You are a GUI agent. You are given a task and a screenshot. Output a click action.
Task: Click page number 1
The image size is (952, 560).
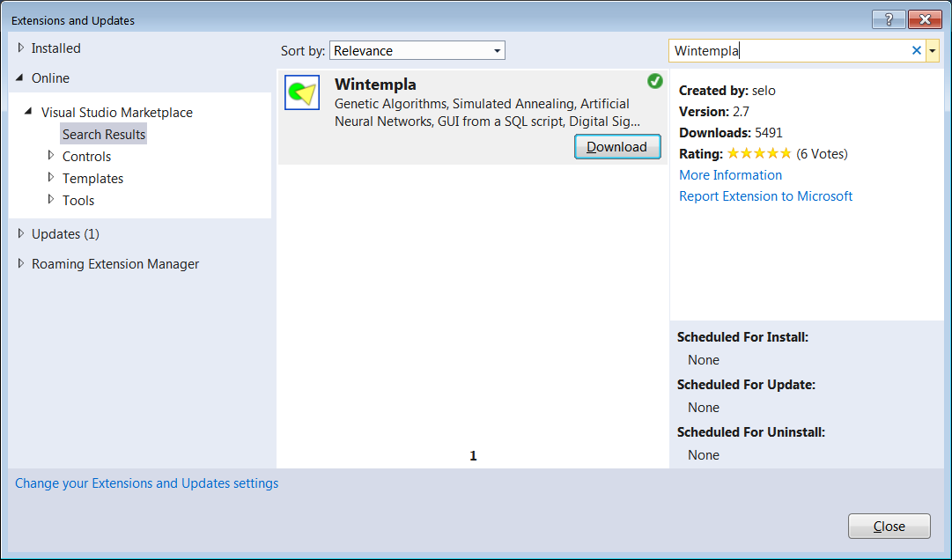[473, 455]
